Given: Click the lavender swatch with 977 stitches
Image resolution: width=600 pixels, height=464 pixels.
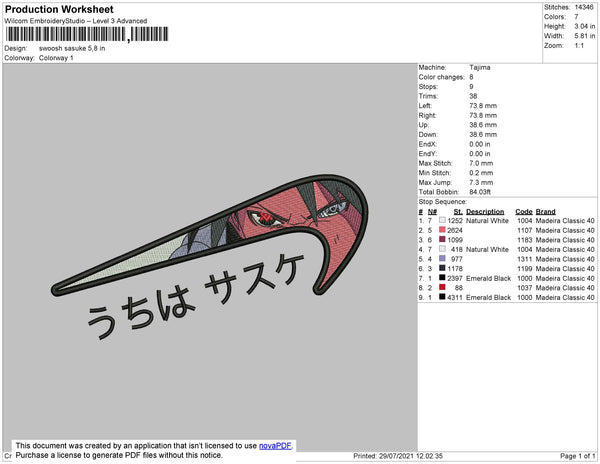Looking at the screenshot, I should (x=442, y=259).
